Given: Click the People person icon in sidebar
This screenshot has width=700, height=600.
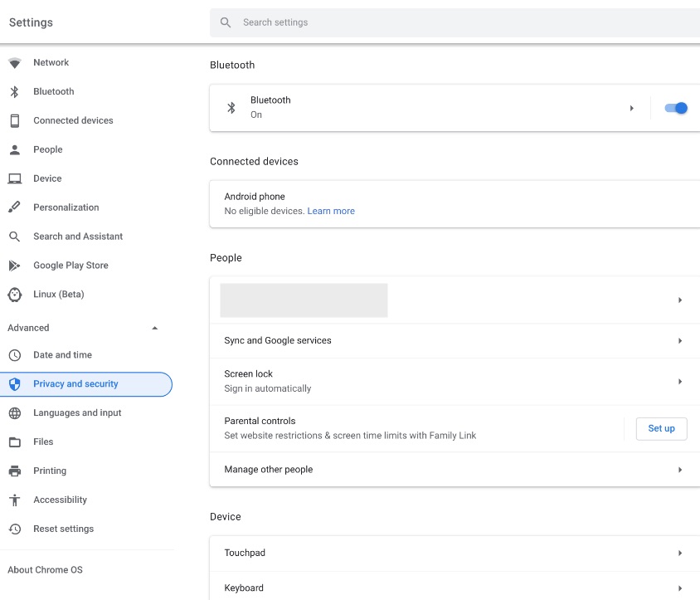Looking at the screenshot, I should pos(14,150).
